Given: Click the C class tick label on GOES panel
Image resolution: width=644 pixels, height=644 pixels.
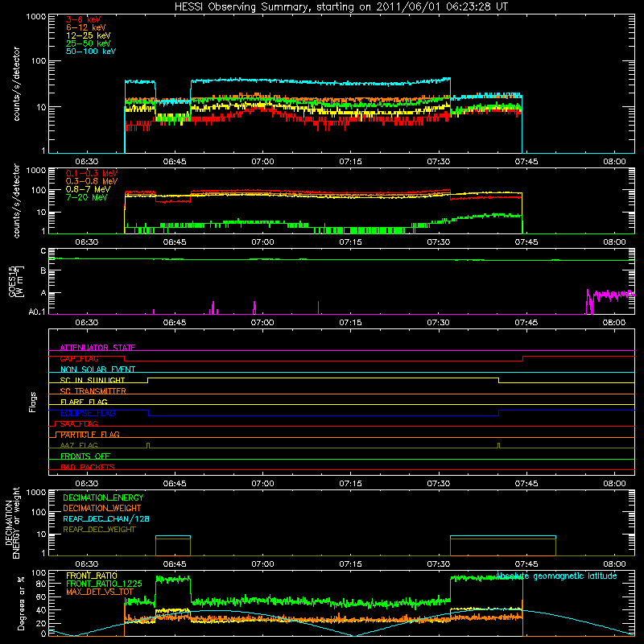Looking at the screenshot, I should pos(43,251).
